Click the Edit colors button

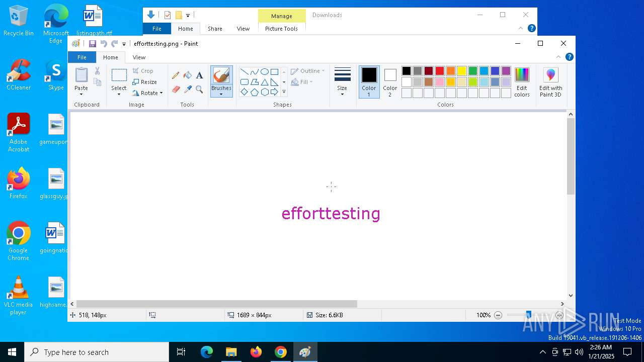[x=522, y=82]
